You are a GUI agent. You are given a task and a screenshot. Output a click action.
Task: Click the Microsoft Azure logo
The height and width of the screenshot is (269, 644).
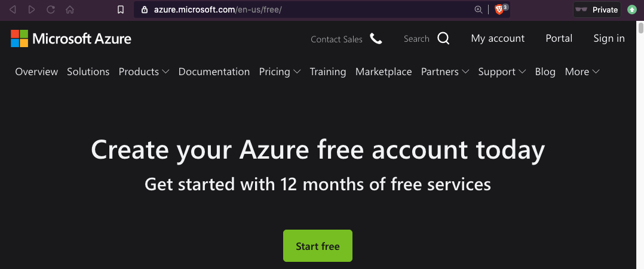[x=71, y=39]
